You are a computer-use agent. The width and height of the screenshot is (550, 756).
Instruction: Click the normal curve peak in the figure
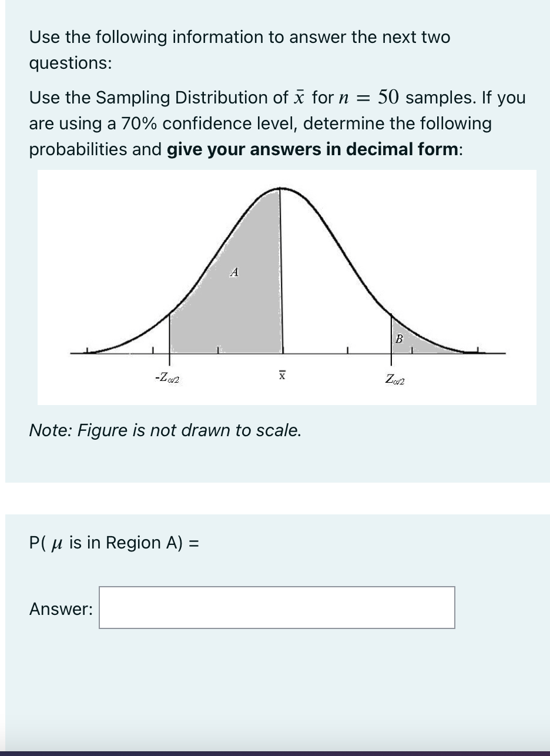tap(281, 188)
